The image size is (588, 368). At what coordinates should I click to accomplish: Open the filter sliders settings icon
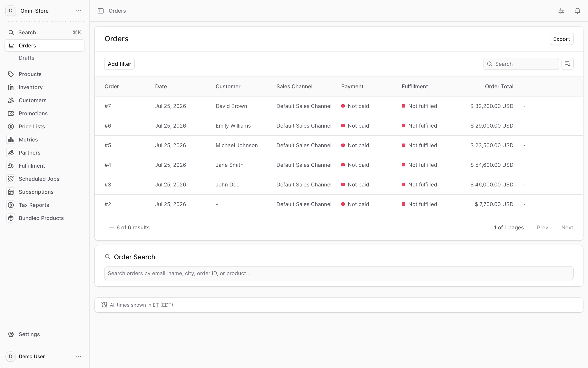(x=561, y=11)
